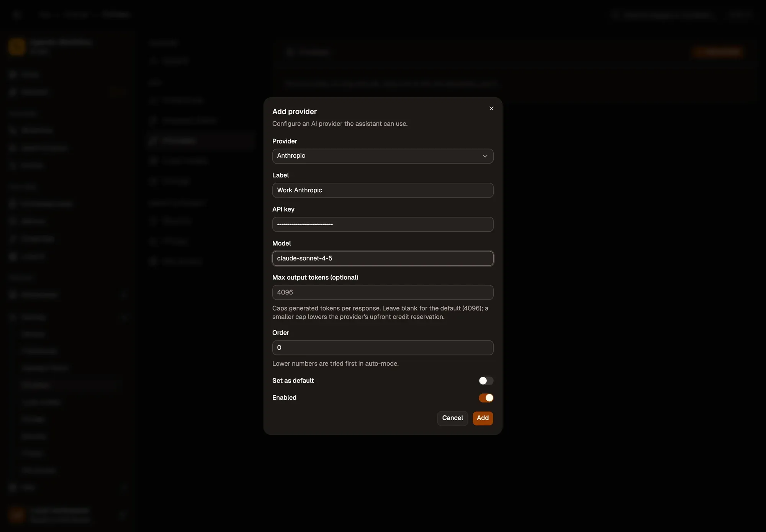This screenshot has height=532, width=766.
Task: Toggle the Set as default switch
Action: click(486, 381)
